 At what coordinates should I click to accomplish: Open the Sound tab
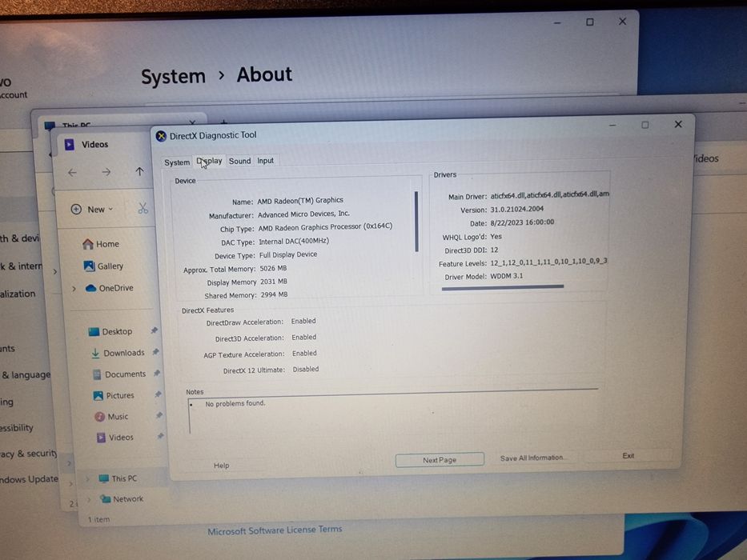point(239,161)
